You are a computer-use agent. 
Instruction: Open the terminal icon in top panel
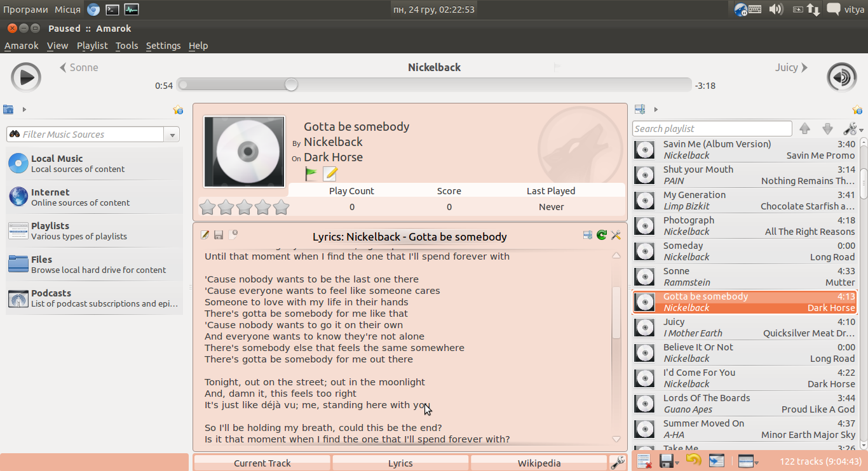click(112, 9)
